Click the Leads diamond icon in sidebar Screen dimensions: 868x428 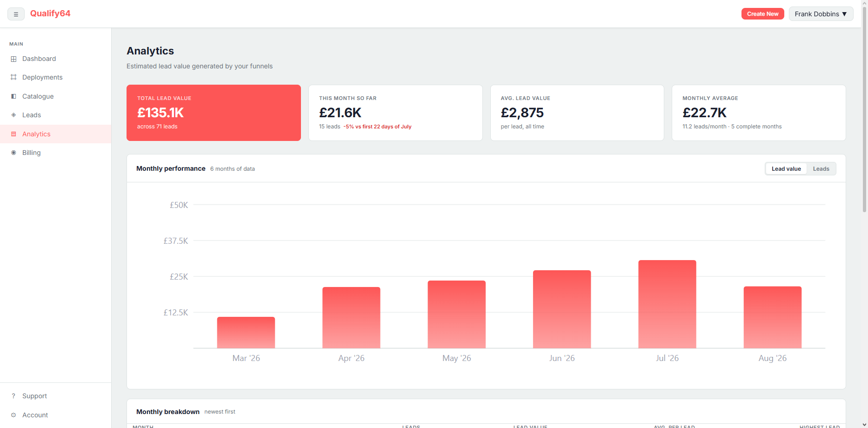[13, 115]
